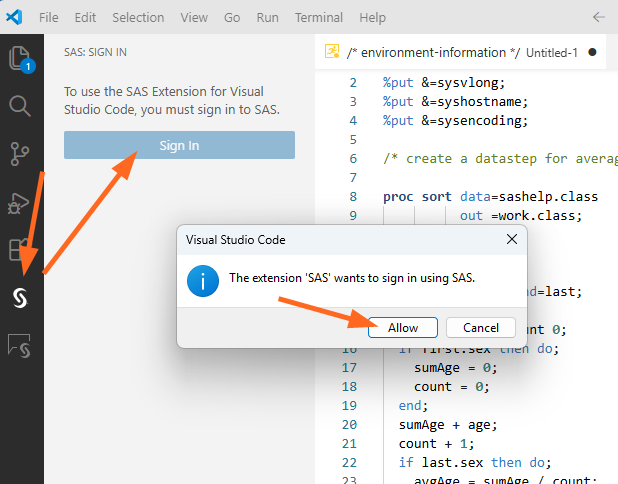Click the 'out =work.class;' code line
618x484 pixels.
point(521,216)
